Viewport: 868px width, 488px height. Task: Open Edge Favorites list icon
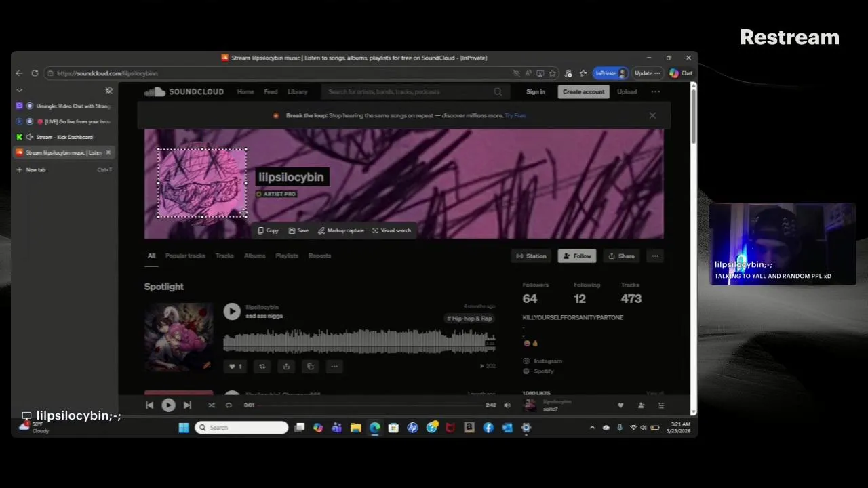pyautogui.click(x=583, y=73)
